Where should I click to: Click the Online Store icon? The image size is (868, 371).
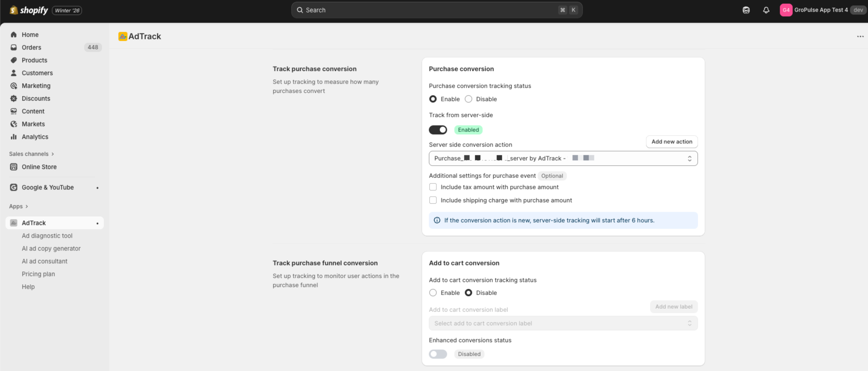[x=14, y=167]
